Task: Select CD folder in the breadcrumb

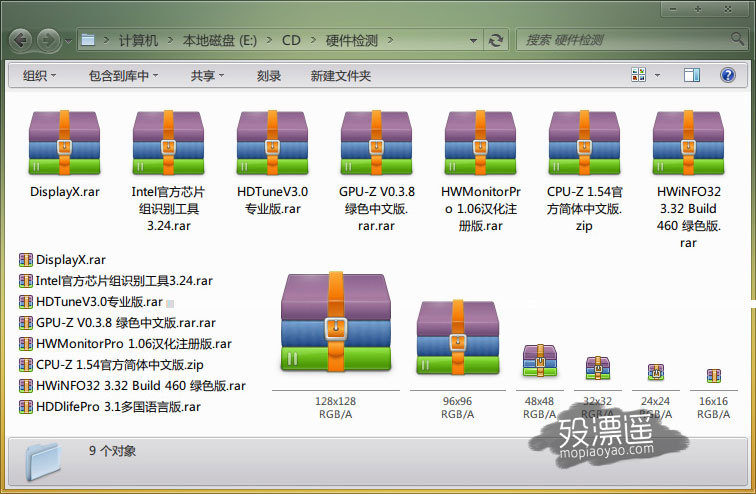Action: coord(291,40)
